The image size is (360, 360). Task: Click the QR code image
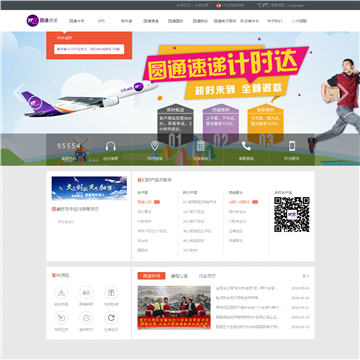coord(292,214)
